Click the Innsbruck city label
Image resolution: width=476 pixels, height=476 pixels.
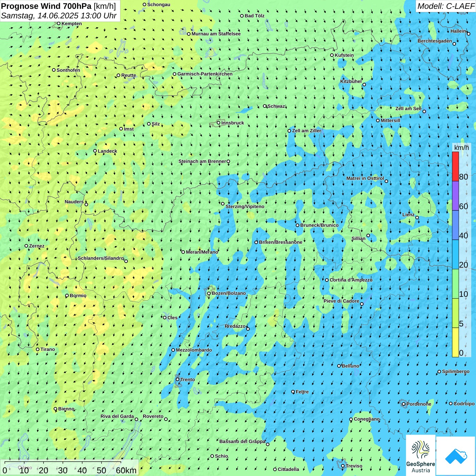tap(233, 123)
